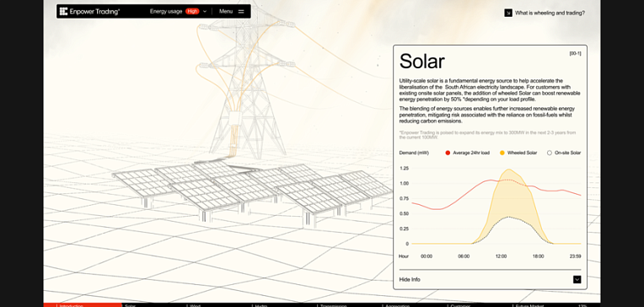Toggle the Average 24hr load red legend dot

(x=448, y=153)
